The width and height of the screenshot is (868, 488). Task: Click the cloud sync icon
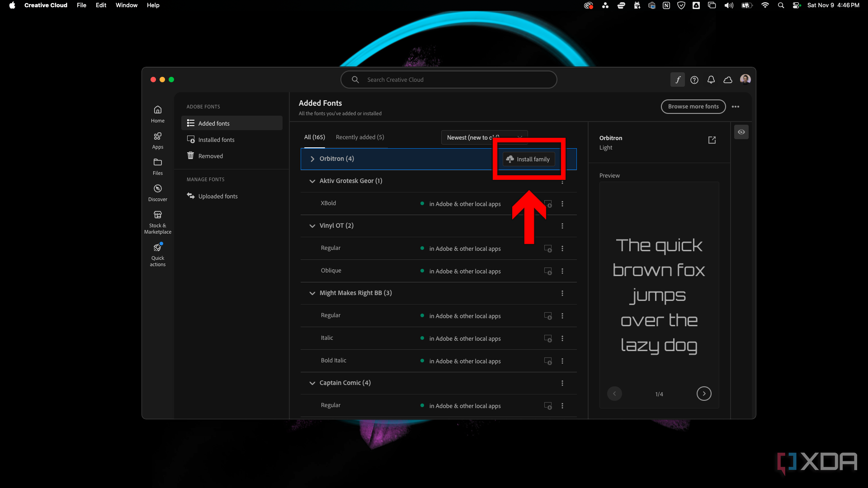point(727,79)
